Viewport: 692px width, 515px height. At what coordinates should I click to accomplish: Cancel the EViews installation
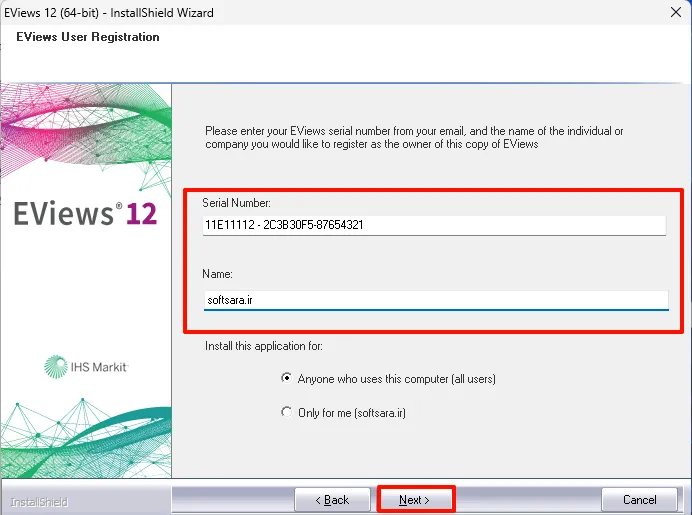(639, 500)
